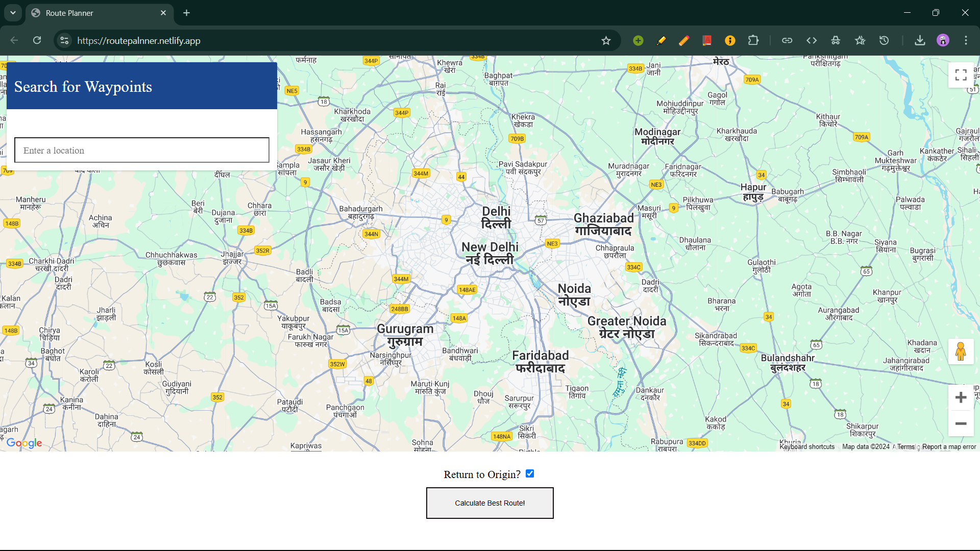
Task: Click the Google logo on map
Action: point(24,442)
